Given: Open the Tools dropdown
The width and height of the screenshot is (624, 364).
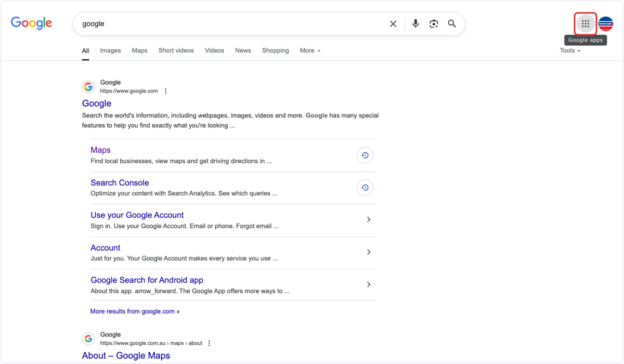Looking at the screenshot, I should 570,50.
